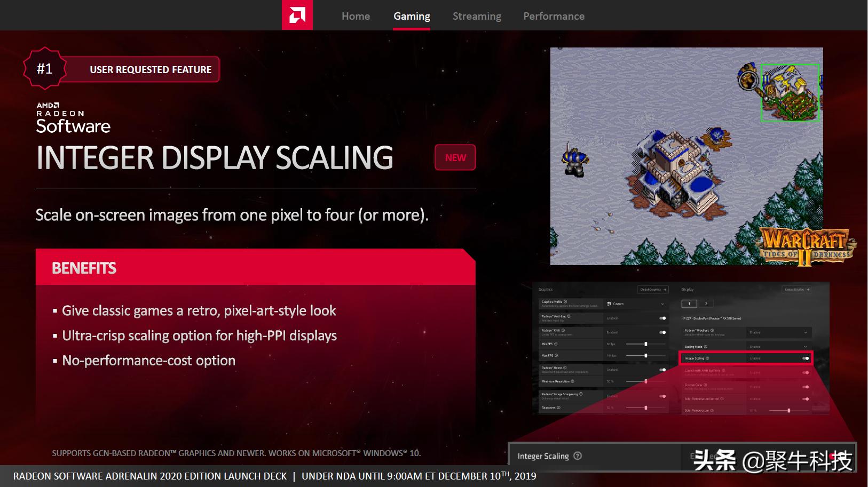Click the sliders icon beside Custom profile
The image size is (868, 487).
click(x=609, y=304)
